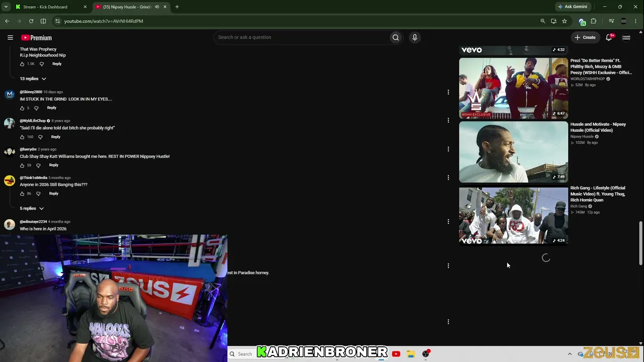Open the Chrome three-dot menu
Viewport: 644px width, 362px height.
[x=636, y=21]
